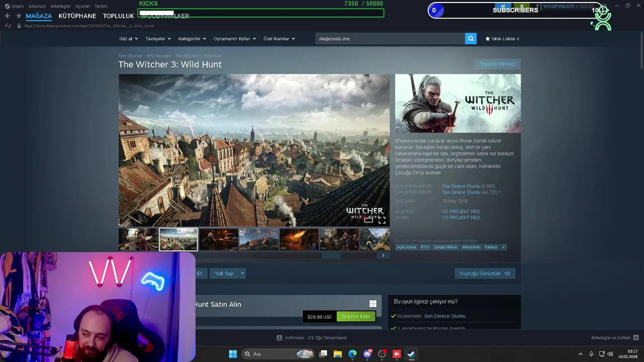Advance screenshot strip with right arrow
Screen dimensions: 644x362
click(383, 255)
